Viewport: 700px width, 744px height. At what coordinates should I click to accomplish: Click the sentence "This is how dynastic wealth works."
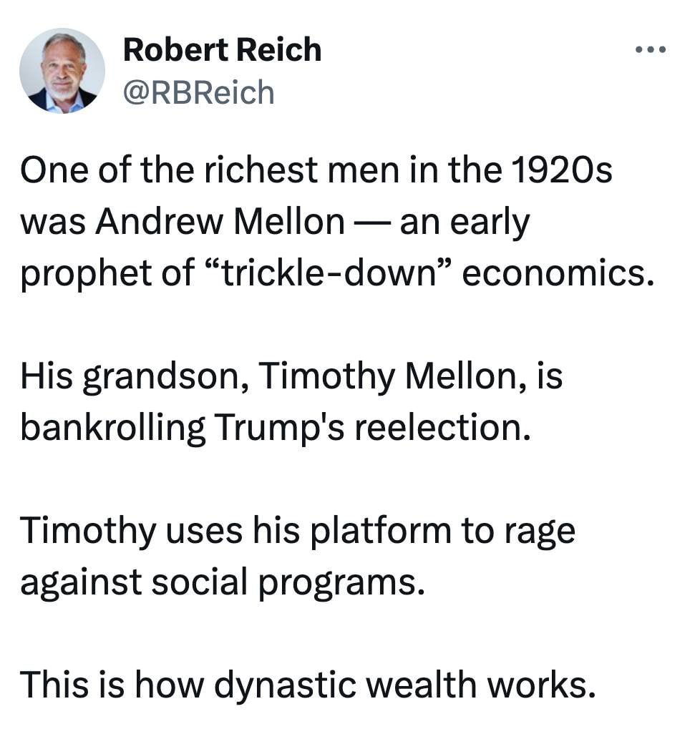[308, 685]
